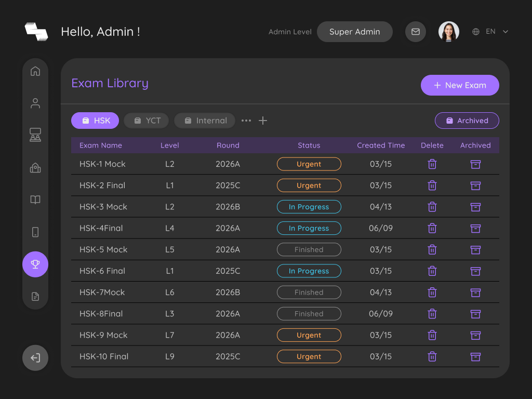The image size is (532, 399).
Task: Click the Exam Name column header
Action: [101, 145]
